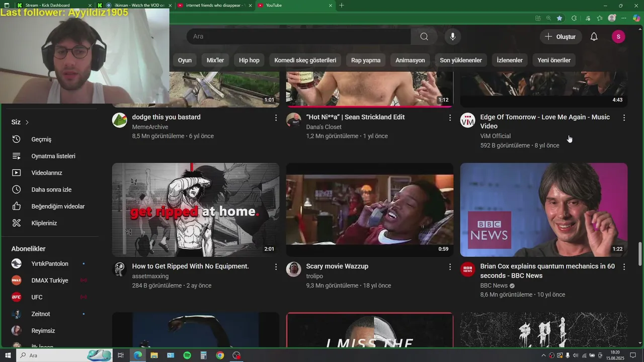Open trolipo channel avatar

(x=294, y=269)
